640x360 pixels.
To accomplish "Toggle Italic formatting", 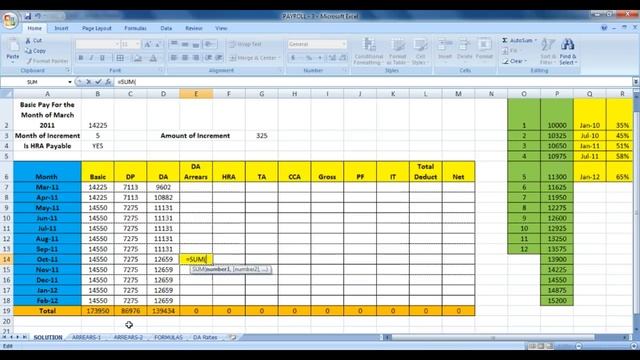I will pyautogui.click(x=91, y=58).
